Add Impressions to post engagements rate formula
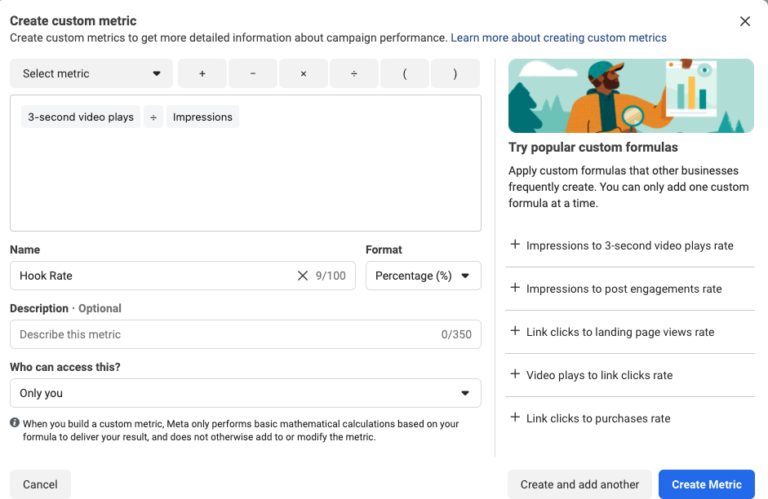768x499 pixels. pyautogui.click(x=624, y=289)
